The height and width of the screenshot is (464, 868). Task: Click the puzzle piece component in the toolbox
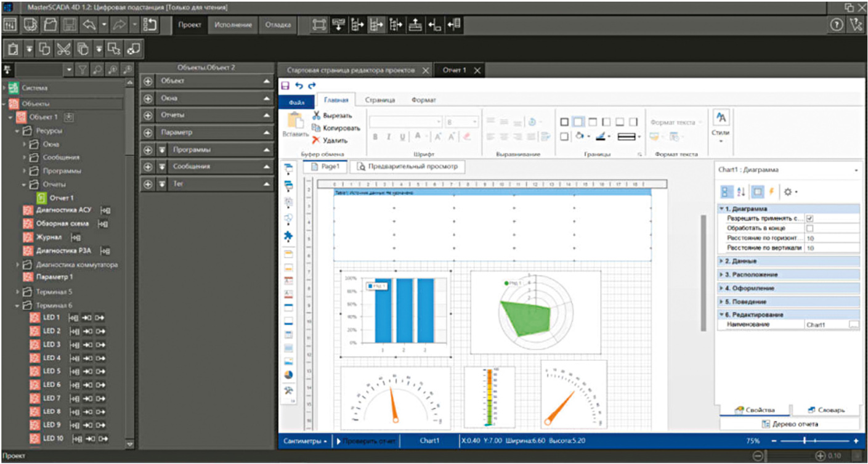pos(288,236)
